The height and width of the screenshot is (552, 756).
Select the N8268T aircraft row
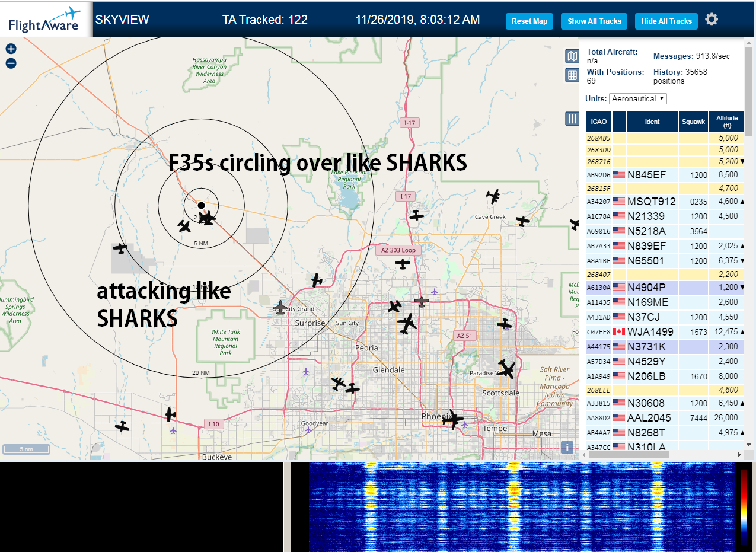(665, 432)
